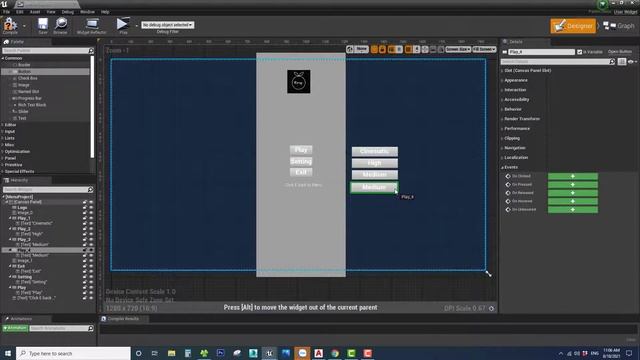Select Check Box widget in palette

27,78
